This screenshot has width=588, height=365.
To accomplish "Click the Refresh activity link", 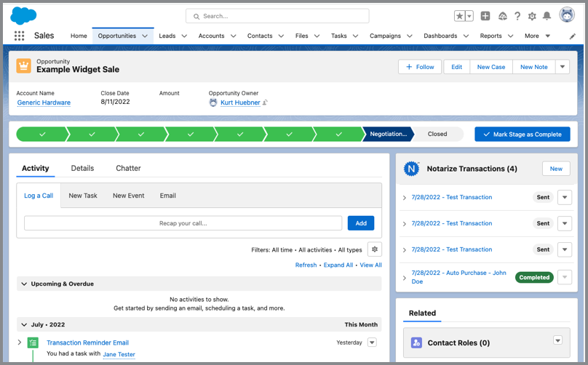I will [x=306, y=265].
